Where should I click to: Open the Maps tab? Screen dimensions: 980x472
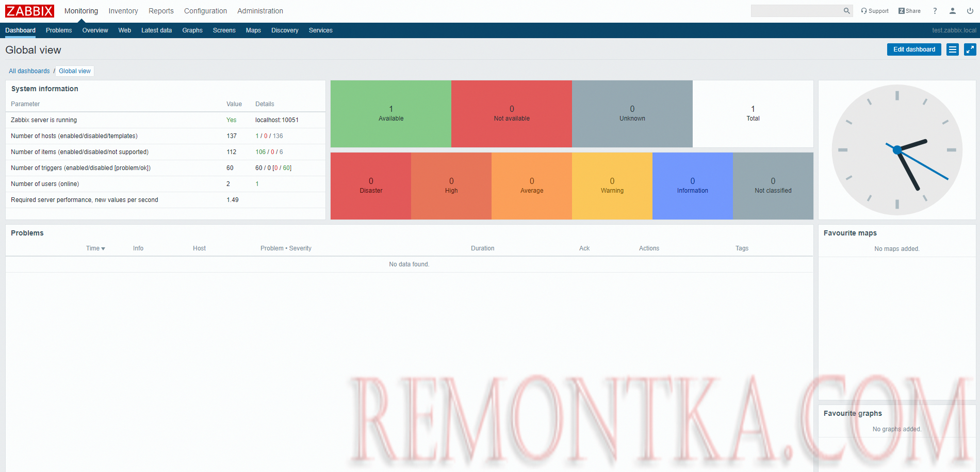[x=253, y=30]
